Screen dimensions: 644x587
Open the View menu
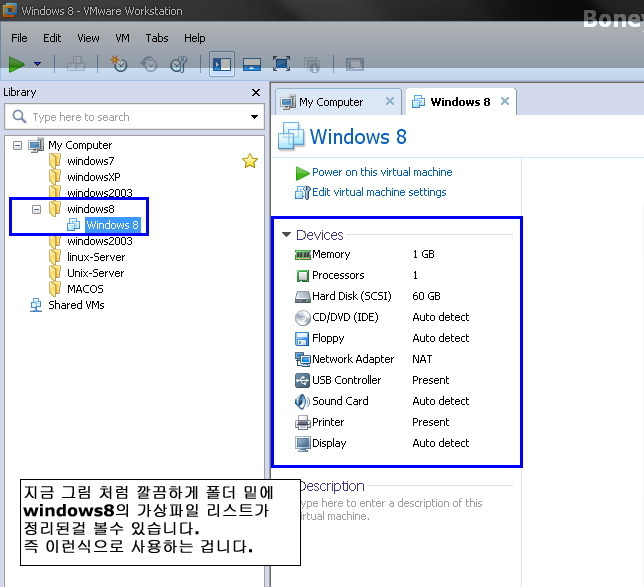coord(88,38)
